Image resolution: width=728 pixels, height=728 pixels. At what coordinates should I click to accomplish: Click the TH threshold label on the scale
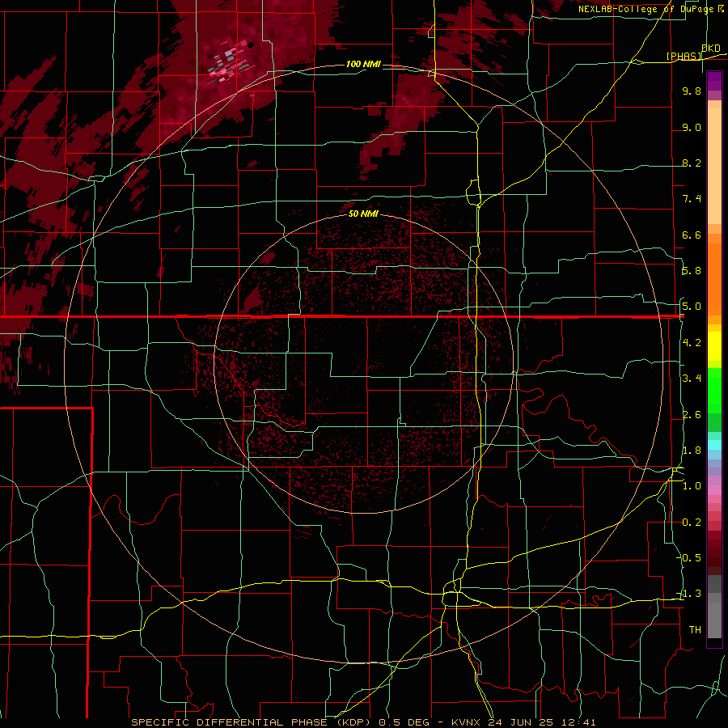pos(695,630)
